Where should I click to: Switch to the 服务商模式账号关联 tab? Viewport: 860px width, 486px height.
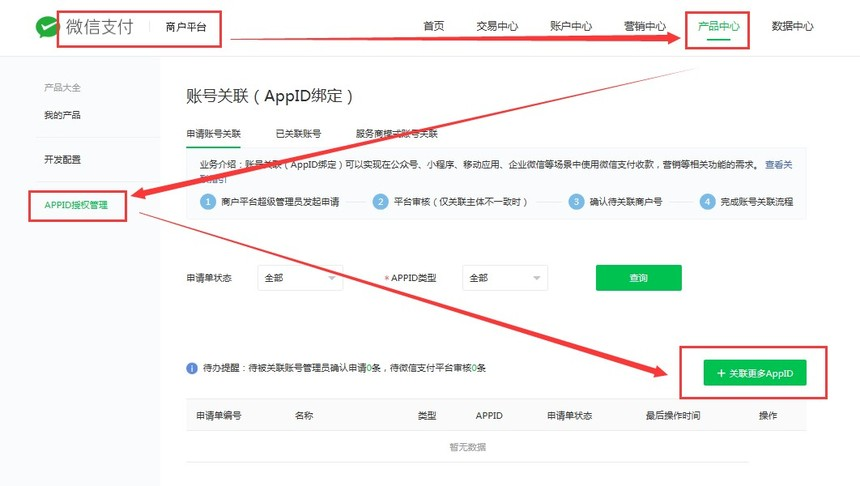point(396,133)
